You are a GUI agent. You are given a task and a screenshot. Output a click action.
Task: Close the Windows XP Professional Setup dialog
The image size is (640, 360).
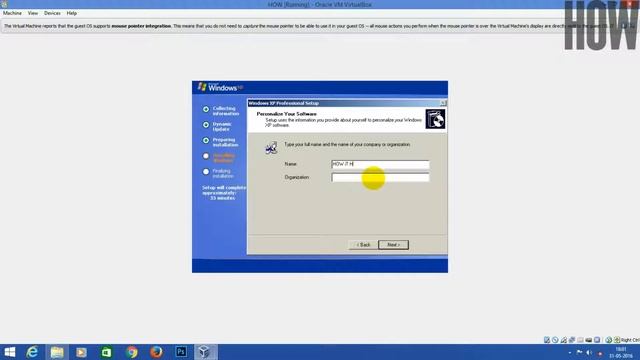click(443, 103)
